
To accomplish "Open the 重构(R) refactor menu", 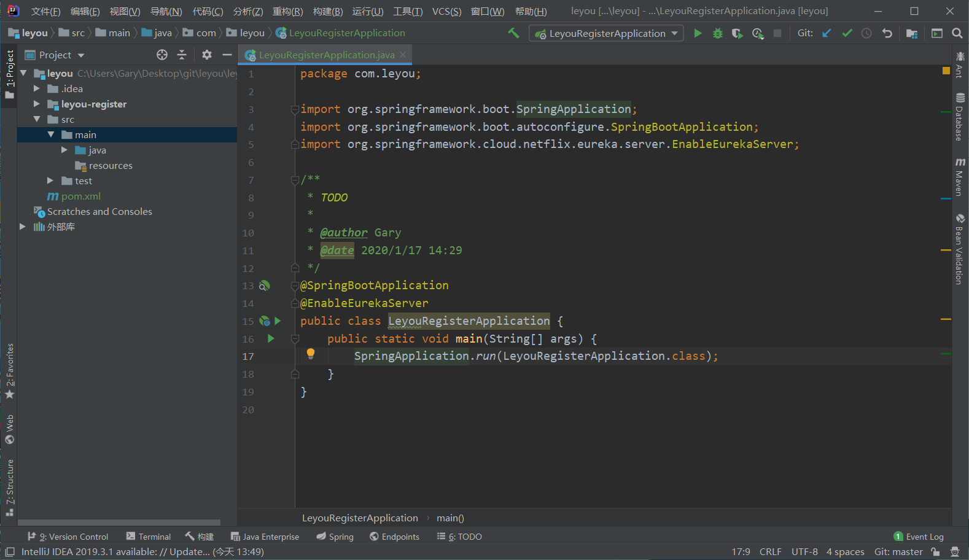I will [x=288, y=11].
